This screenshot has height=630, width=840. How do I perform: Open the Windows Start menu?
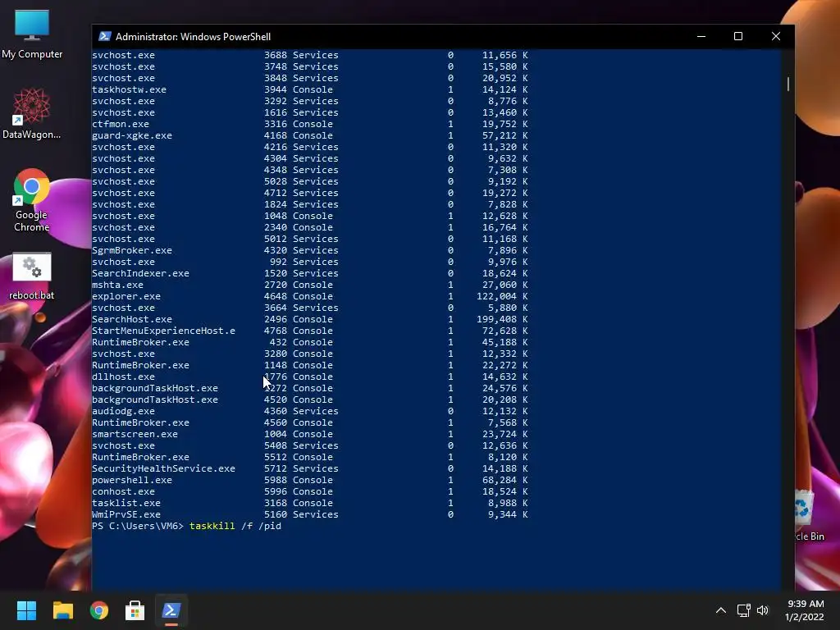coord(26,610)
